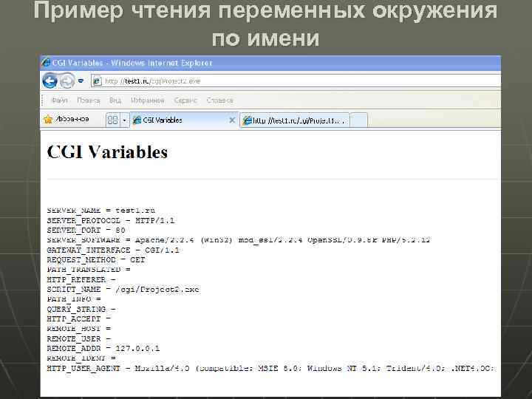Open the recent pages dropdown arrow
The width and height of the screenshot is (532, 399).
pyautogui.click(x=81, y=81)
